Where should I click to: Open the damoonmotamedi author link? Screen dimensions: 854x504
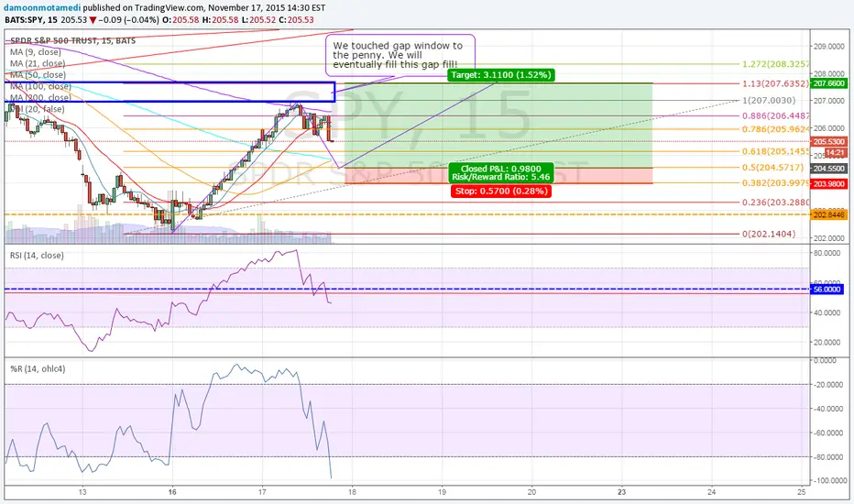coord(42,7)
